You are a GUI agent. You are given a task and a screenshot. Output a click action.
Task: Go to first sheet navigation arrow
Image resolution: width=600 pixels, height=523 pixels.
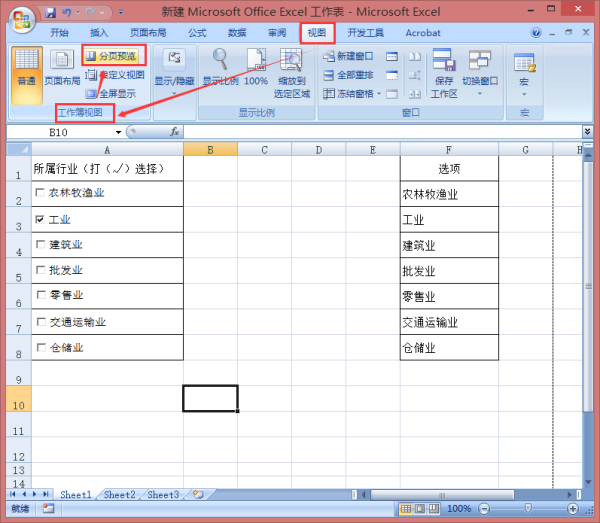click(x=13, y=494)
